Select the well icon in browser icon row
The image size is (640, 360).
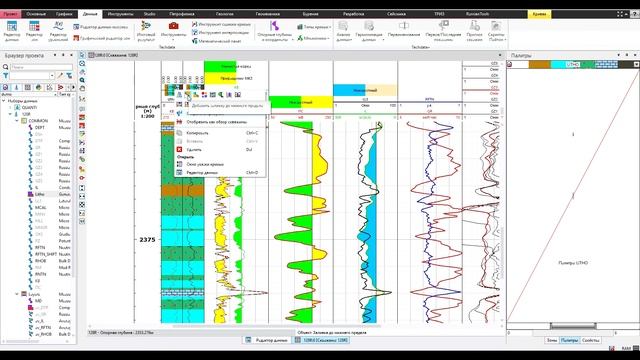click(x=17, y=87)
